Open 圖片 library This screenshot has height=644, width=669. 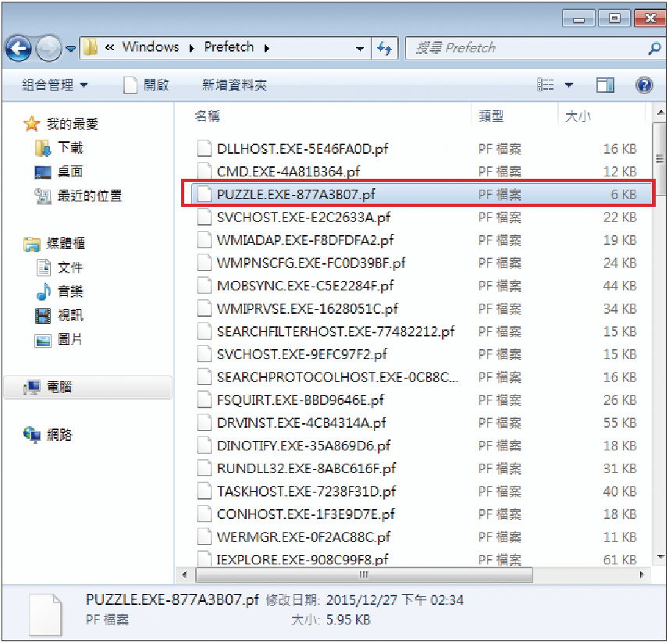pos(70,340)
